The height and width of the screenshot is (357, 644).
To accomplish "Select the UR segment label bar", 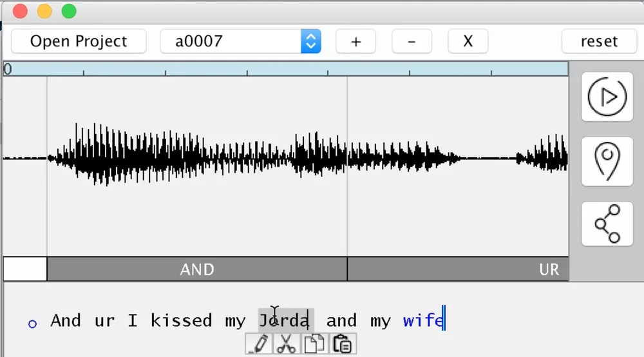I will 457,269.
